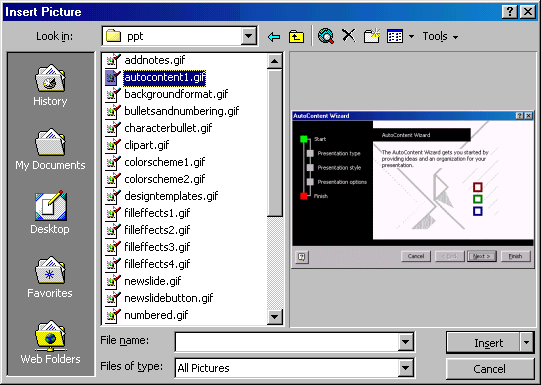Open Web Folders in the places bar

coord(50,342)
